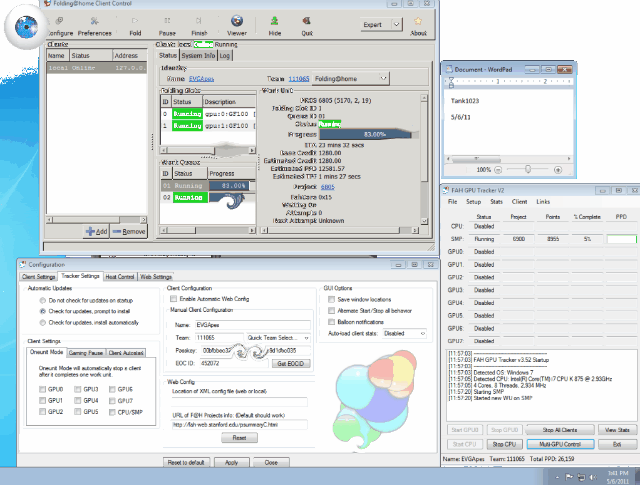Click the XML config file location field
The width and height of the screenshot is (640, 485).
point(238,402)
